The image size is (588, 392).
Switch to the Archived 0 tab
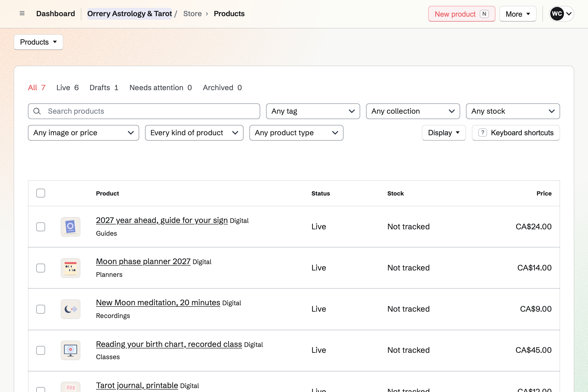[x=222, y=88]
